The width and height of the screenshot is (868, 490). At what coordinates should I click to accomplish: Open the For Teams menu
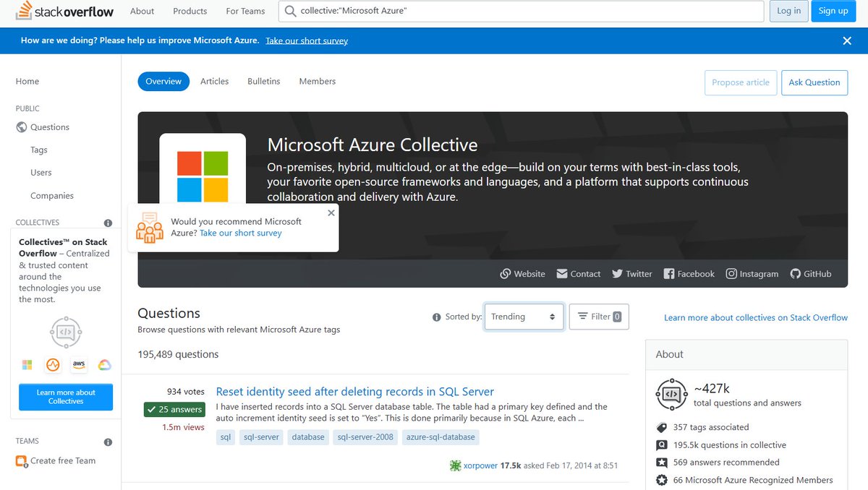pyautogui.click(x=245, y=11)
